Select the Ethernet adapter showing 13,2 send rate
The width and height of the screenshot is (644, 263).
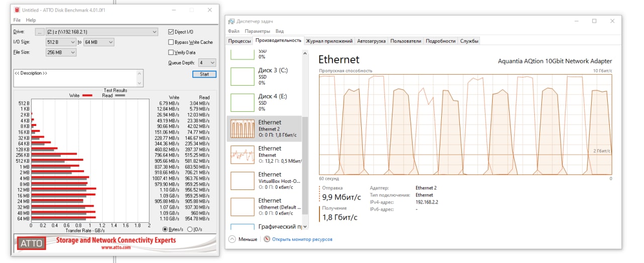tap(264, 155)
